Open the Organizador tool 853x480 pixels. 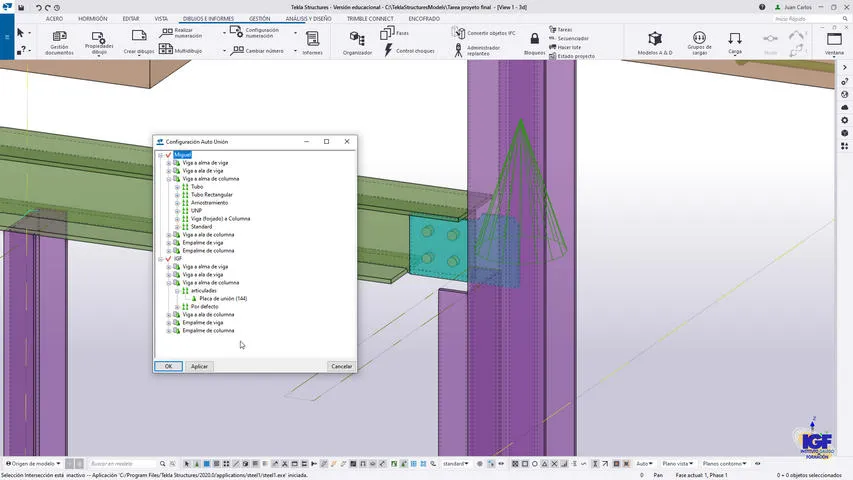357,42
